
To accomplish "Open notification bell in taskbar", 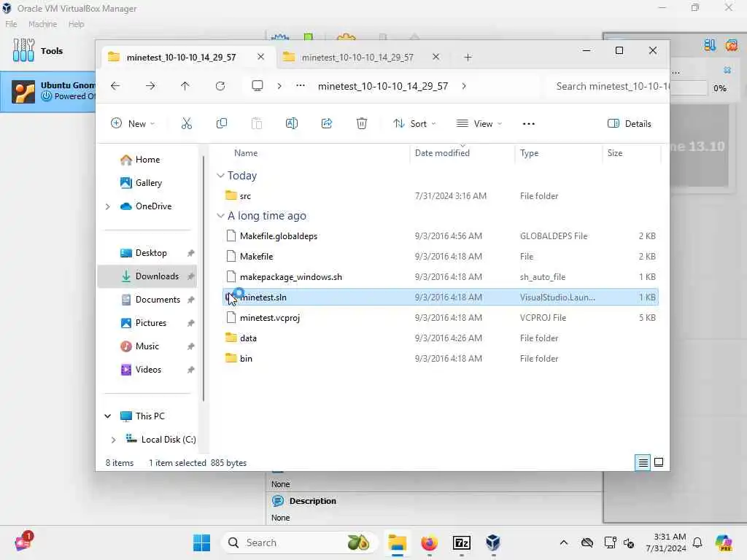I will click(x=697, y=542).
